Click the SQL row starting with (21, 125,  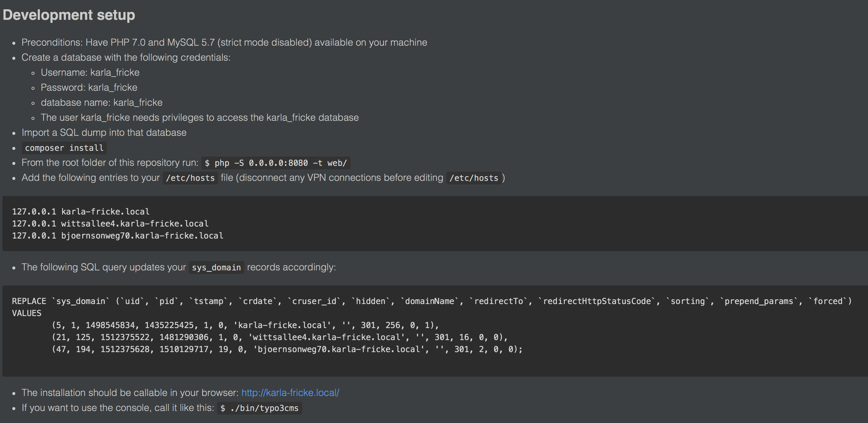[279, 337]
